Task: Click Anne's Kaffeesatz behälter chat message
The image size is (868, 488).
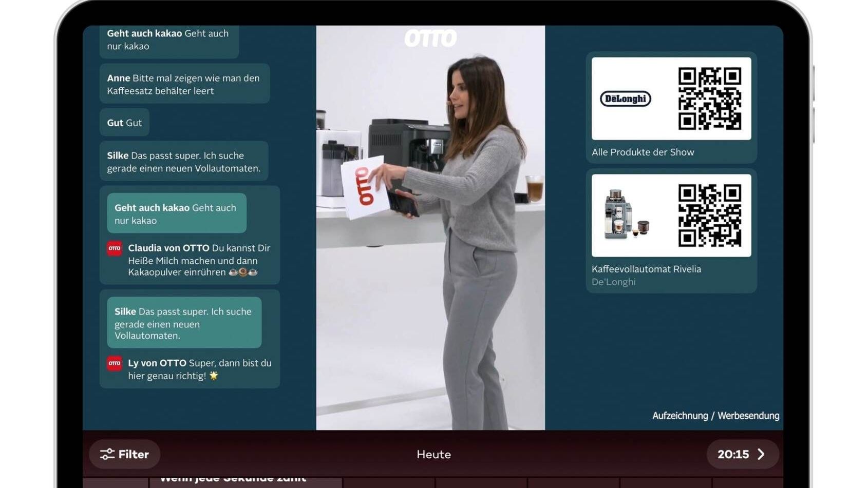Action: (184, 84)
